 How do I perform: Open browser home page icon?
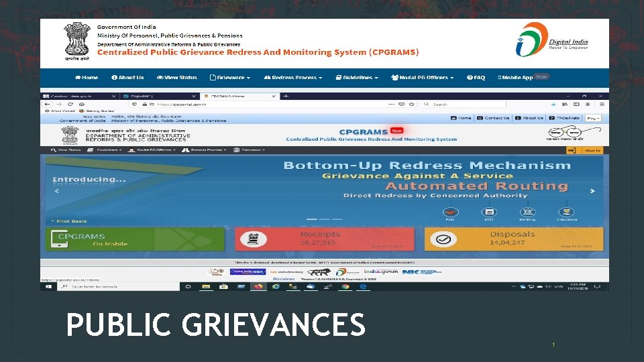click(x=82, y=105)
